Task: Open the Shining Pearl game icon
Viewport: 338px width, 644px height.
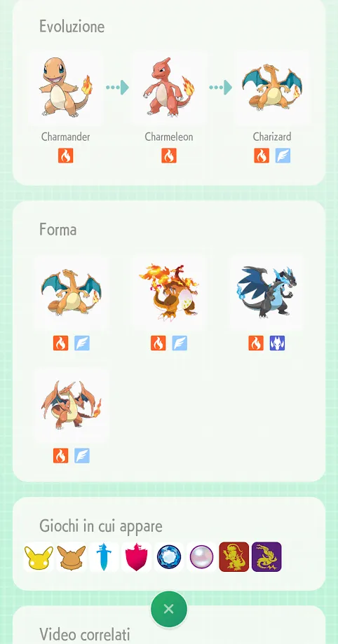Action: click(201, 557)
